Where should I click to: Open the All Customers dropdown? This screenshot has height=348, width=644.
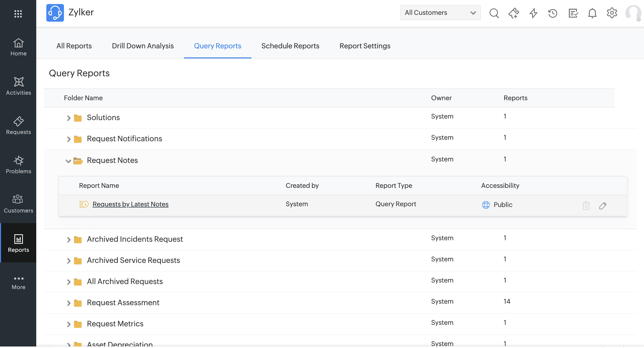(x=440, y=13)
